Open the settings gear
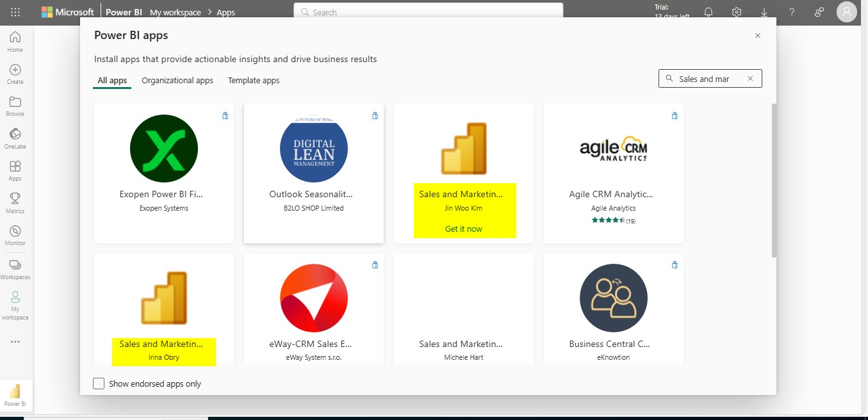868x420 pixels. (x=737, y=12)
